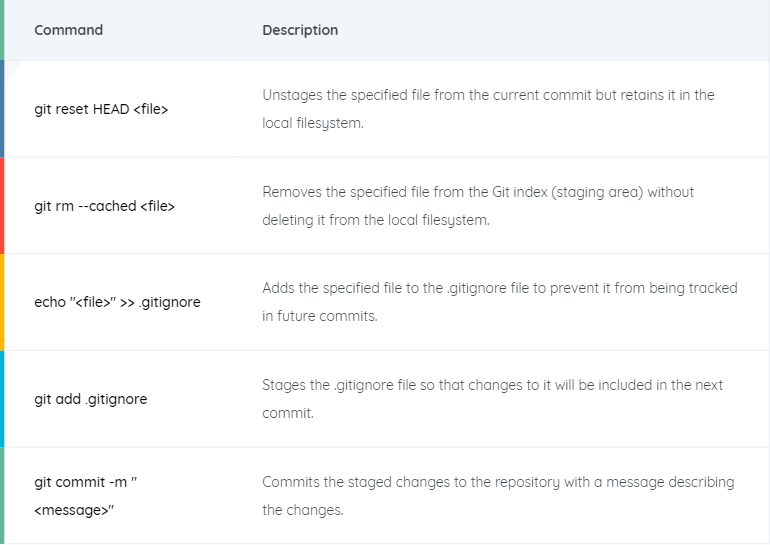The width and height of the screenshot is (770, 545).
Task: Click the description starting with Commits the staged changes
Action: pyautogui.click(x=498, y=496)
